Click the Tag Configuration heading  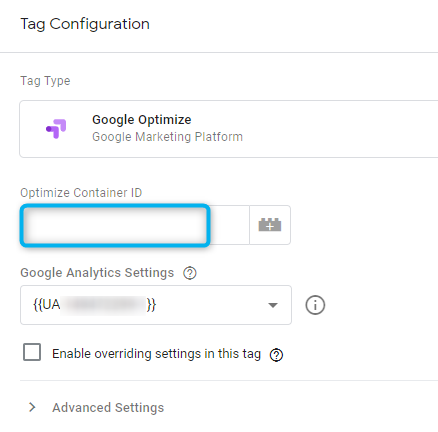point(85,24)
